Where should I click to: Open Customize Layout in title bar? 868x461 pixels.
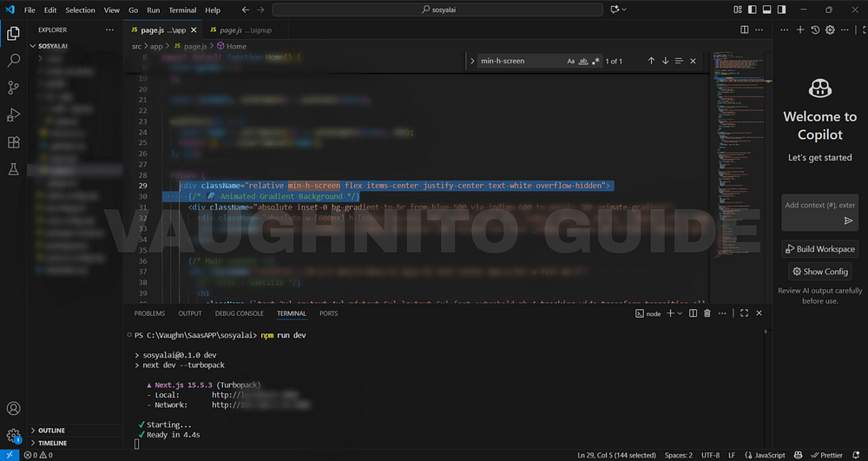(737, 10)
